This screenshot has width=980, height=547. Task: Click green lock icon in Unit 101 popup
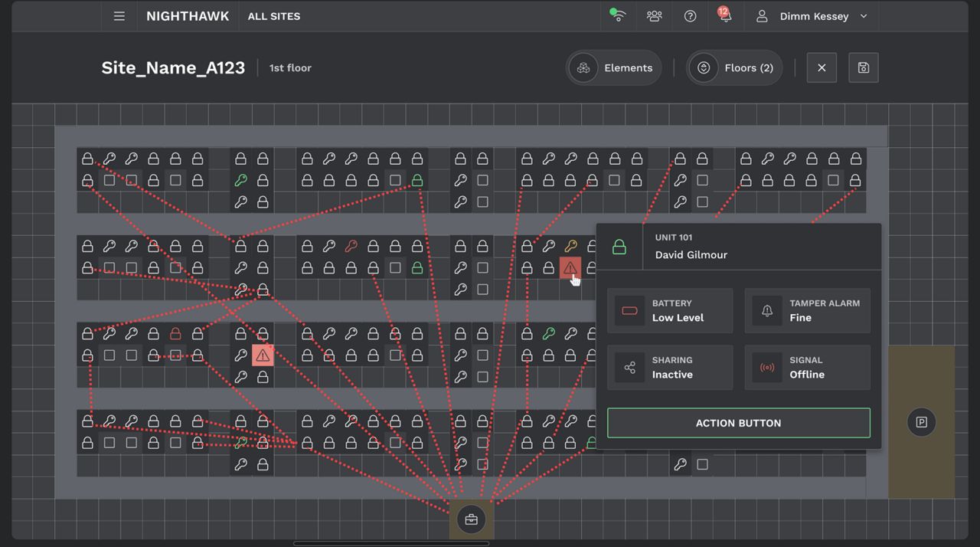coord(619,247)
